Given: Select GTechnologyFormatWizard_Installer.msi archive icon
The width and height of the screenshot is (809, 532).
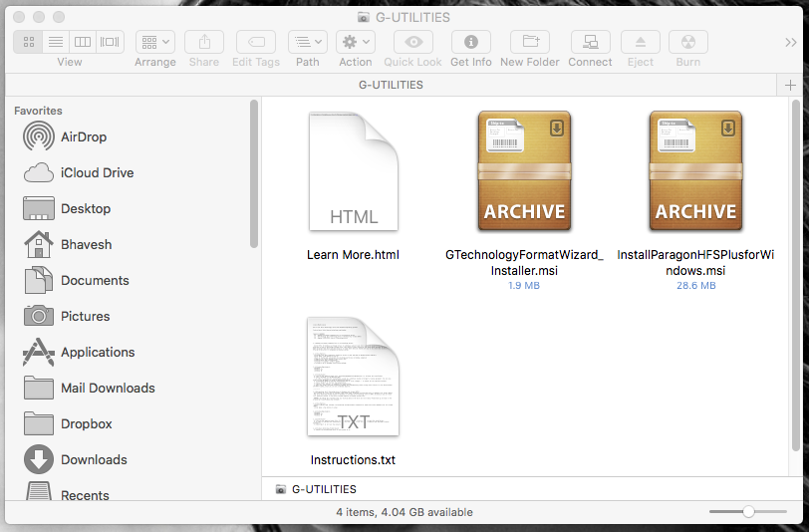Looking at the screenshot, I should coord(524,170).
